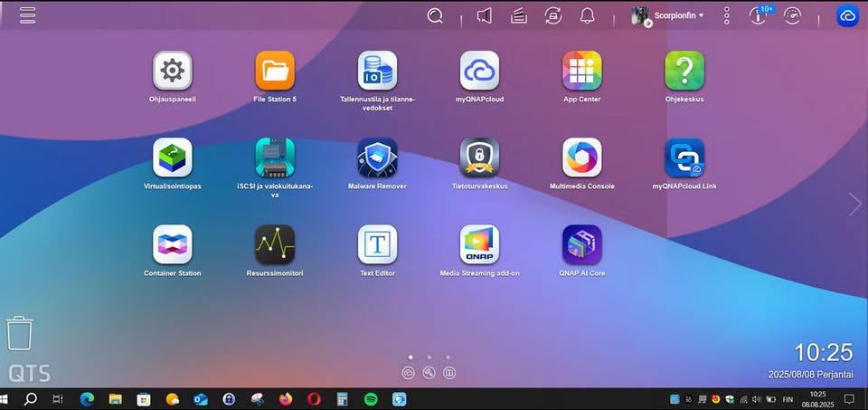Open iSCSI ja valokuitukanava app
The width and height of the screenshot is (868, 410).
(x=275, y=157)
